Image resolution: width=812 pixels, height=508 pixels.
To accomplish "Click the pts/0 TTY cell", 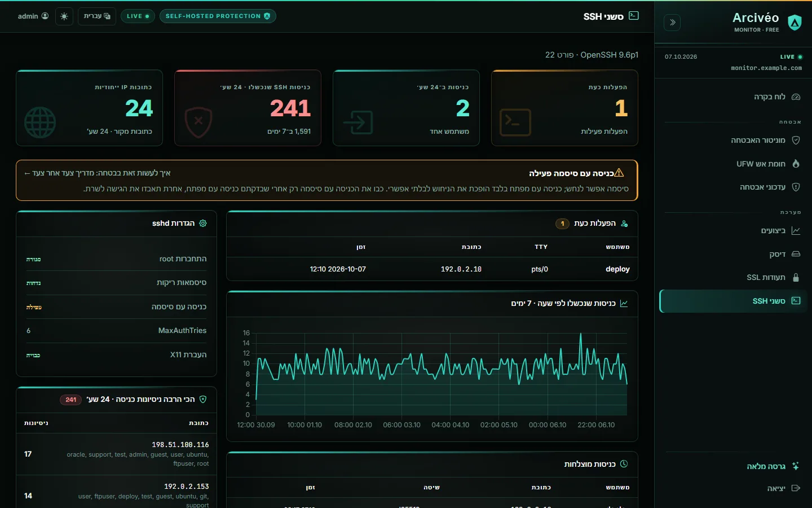I will tap(540, 269).
